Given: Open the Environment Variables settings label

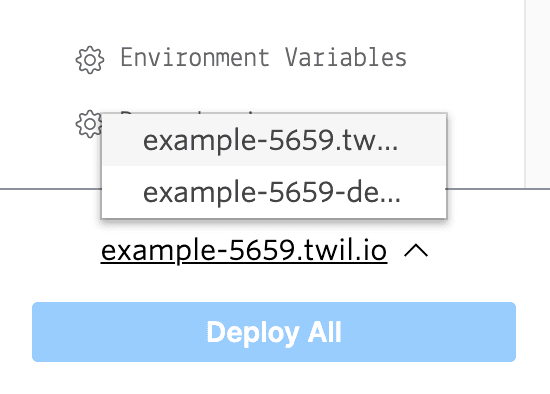Looking at the screenshot, I should (x=263, y=58).
